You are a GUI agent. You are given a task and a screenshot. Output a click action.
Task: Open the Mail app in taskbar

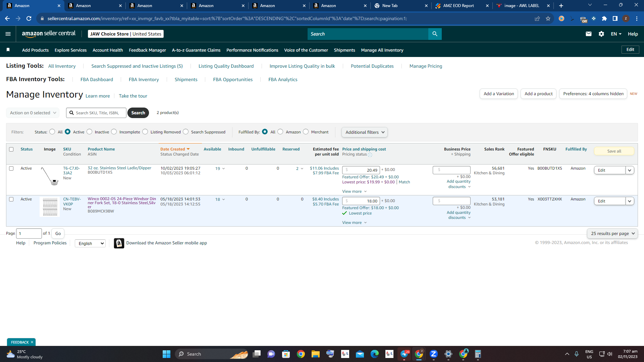tap(360, 354)
